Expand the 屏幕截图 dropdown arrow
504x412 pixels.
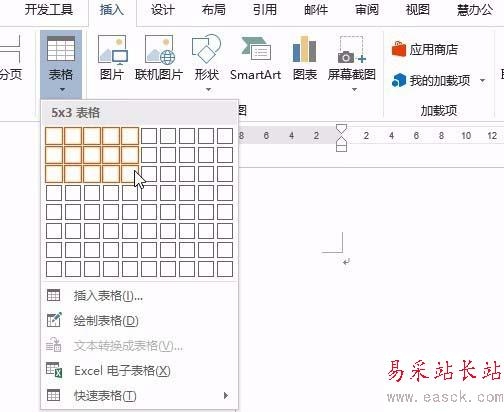(x=354, y=89)
